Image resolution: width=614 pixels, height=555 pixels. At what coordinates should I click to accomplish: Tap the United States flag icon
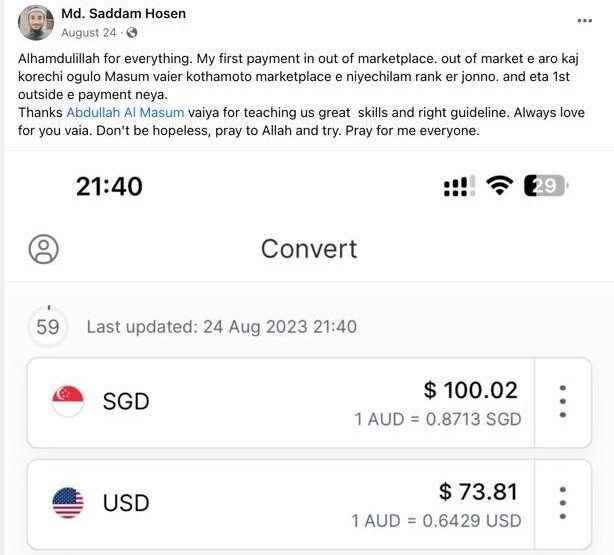click(x=68, y=503)
